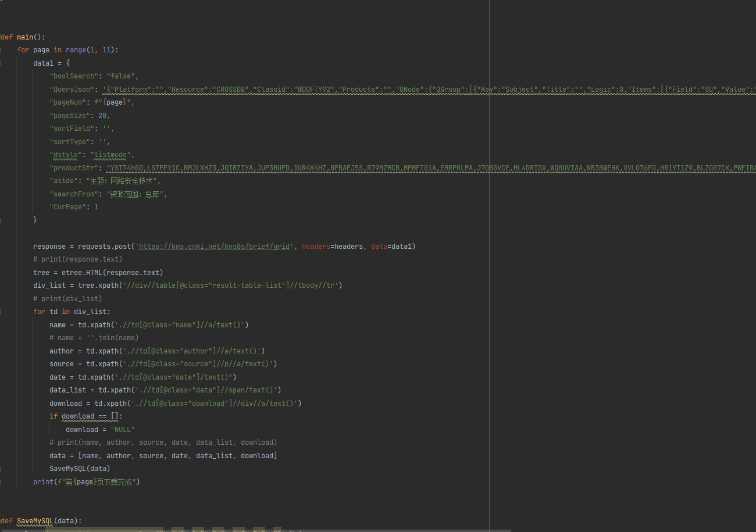Image resolution: width=756 pixels, height=532 pixels.
Task: Click the "pageNum" key text
Action: (67, 102)
